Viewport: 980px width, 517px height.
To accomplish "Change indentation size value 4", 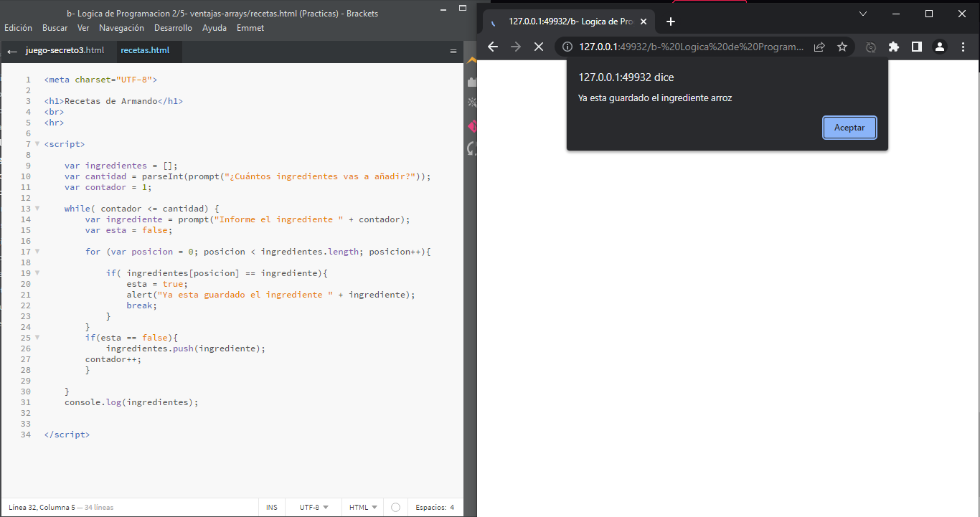I will [x=452, y=507].
